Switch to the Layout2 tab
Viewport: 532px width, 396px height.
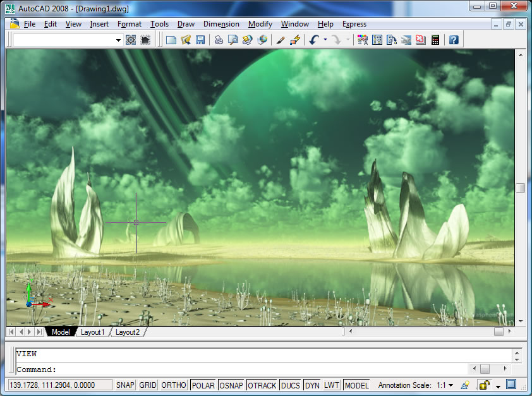click(128, 332)
